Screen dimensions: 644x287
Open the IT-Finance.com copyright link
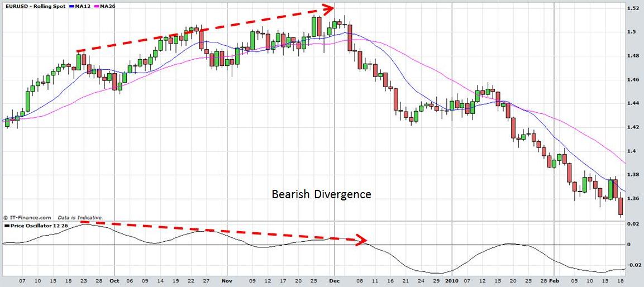[27, 218]
